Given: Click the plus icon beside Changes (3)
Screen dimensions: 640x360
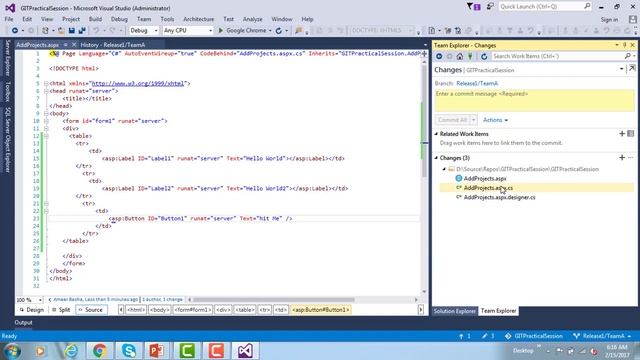Looking at the screenshot, I should (x=622, y=158).
